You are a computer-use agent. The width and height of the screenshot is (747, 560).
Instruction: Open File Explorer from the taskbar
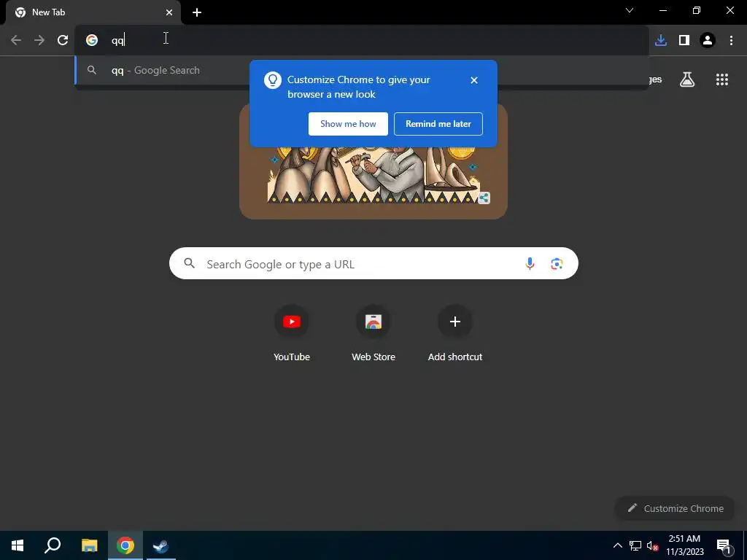click(x=89, y=545)
